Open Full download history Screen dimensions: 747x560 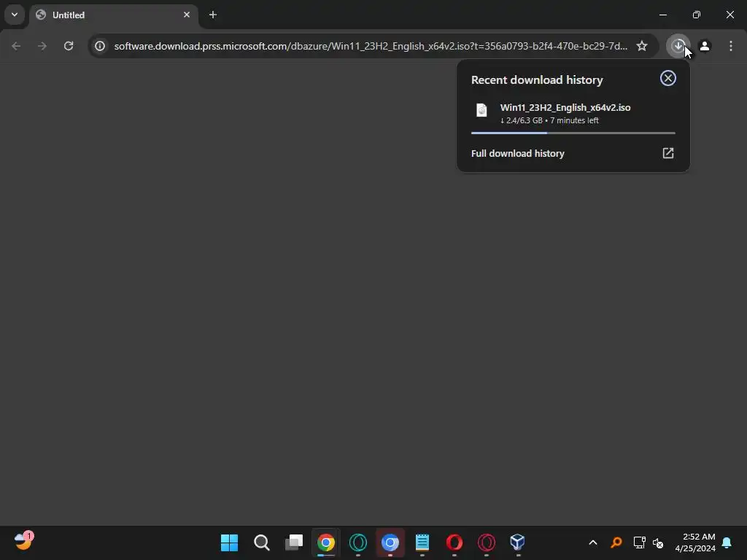(x=573, y=153)
